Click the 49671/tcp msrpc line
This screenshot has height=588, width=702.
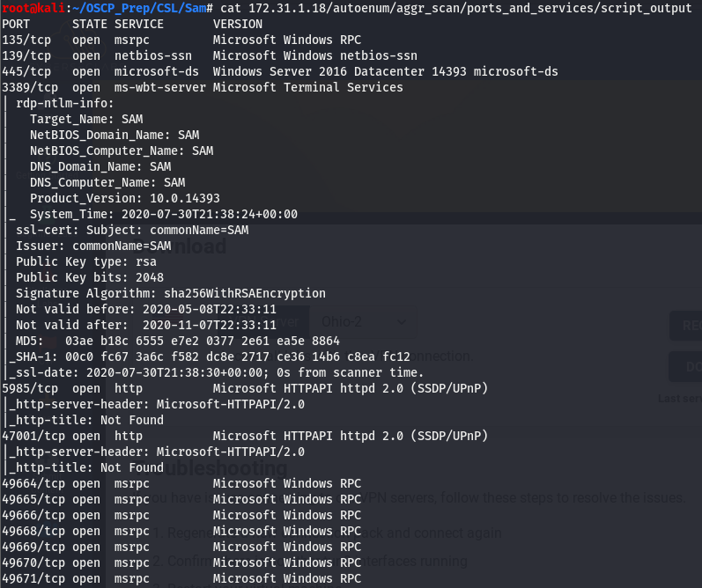pyautogui.click(x=181, y=578)
